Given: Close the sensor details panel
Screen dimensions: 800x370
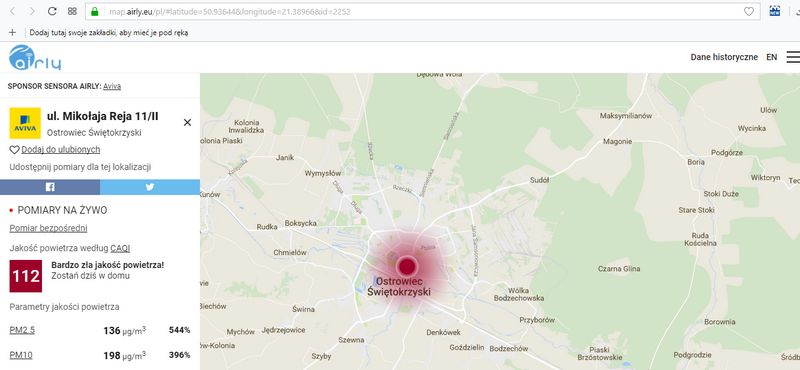Looking at the screenshot, I should (187, 122).
